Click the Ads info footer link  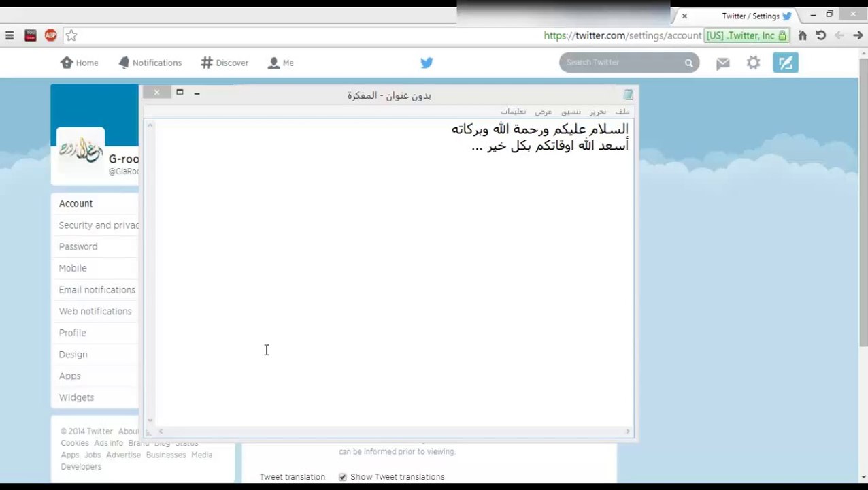[108, 443]
